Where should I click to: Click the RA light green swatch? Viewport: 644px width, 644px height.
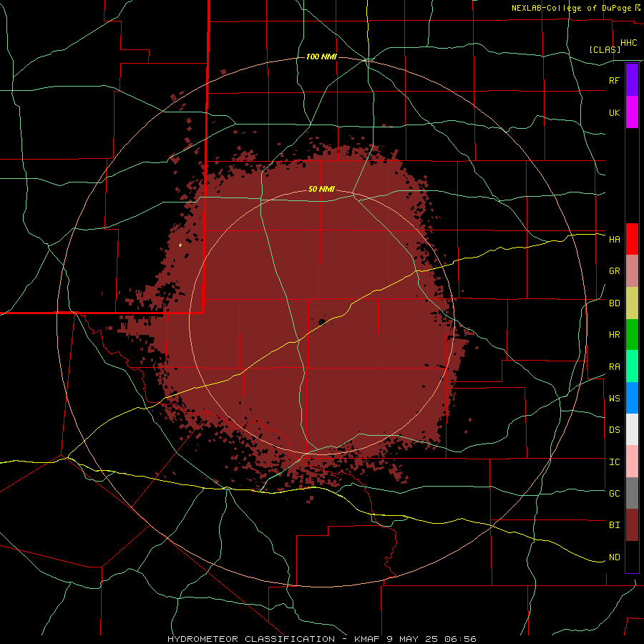pyautogui.click(x=632, y=366)
